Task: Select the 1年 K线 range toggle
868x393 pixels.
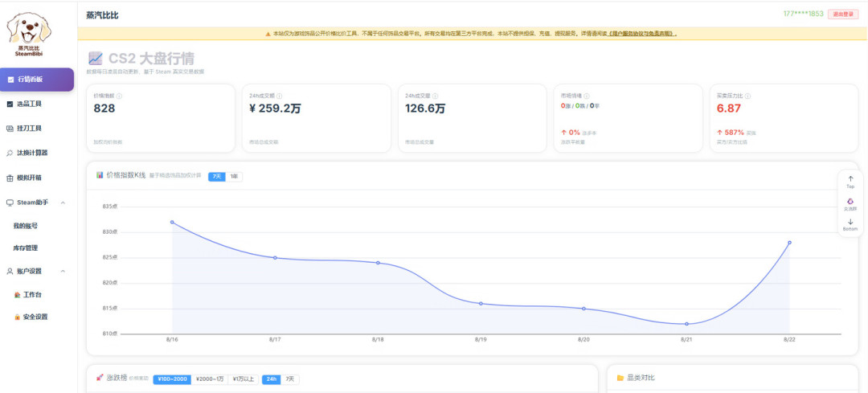Action: click(234, 177)
